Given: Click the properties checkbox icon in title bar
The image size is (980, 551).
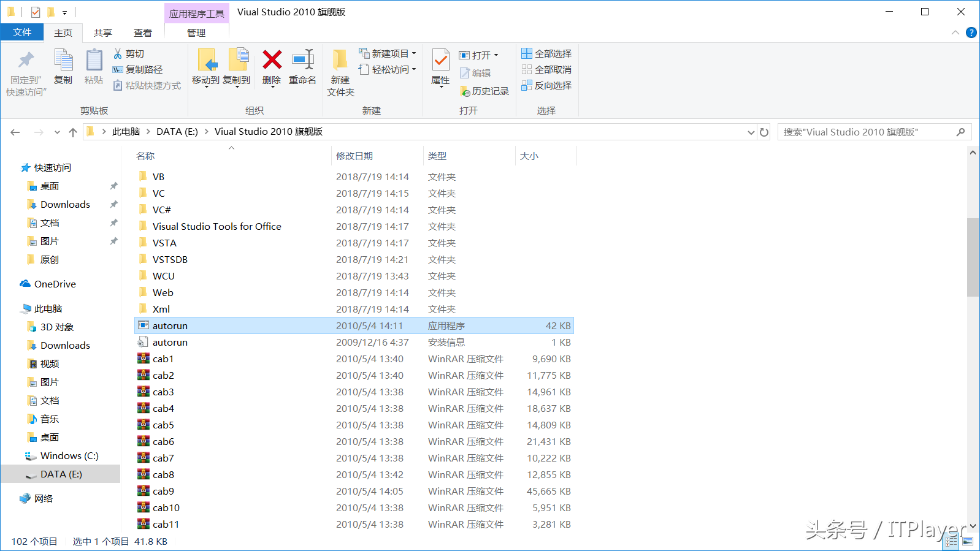Looking at the screenshot, I should (36, 12).
